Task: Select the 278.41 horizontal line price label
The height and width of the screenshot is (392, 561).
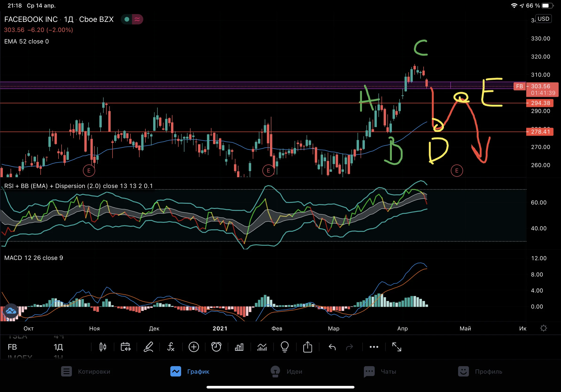Action: [x=539, y=132]
